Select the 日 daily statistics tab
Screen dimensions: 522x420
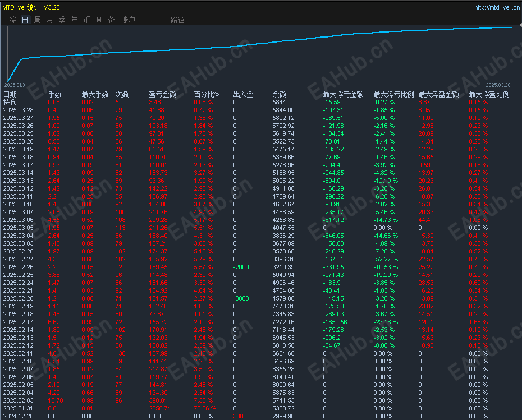25,20
